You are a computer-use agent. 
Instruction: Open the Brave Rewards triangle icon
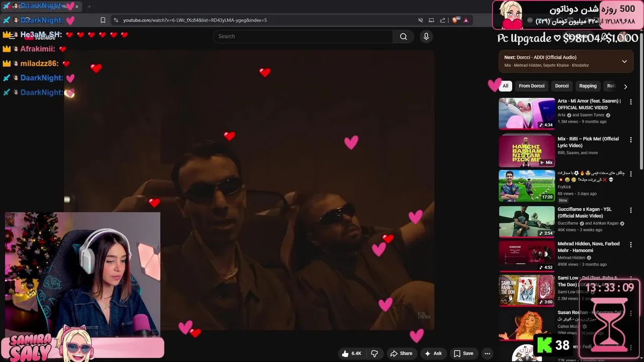pyautogui.click(x=466, y=20)
